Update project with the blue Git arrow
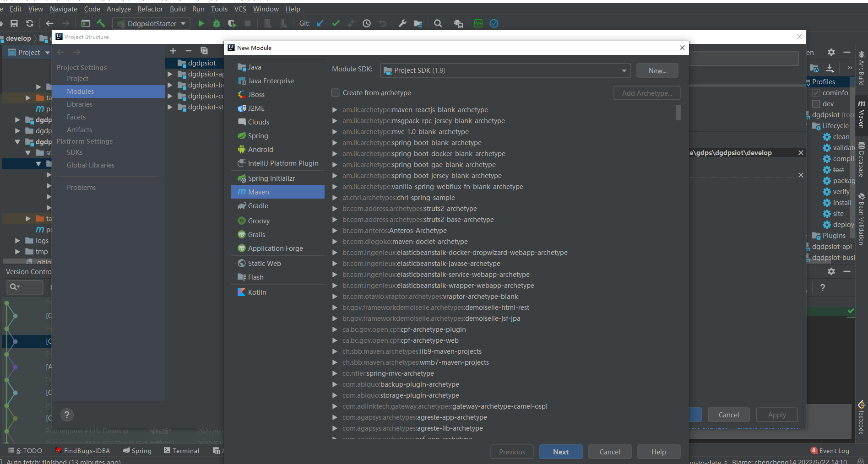Image resolution: width=868 pixels, height=464 pixels. click(x=320, y=23)
